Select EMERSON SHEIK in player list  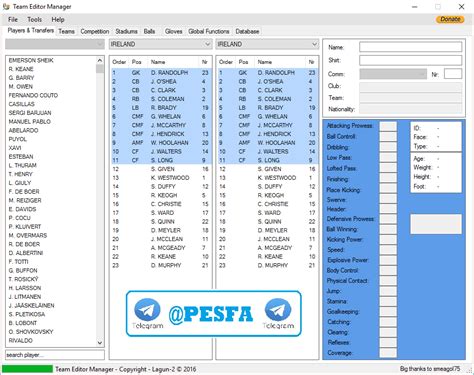[x=31, y=60]
